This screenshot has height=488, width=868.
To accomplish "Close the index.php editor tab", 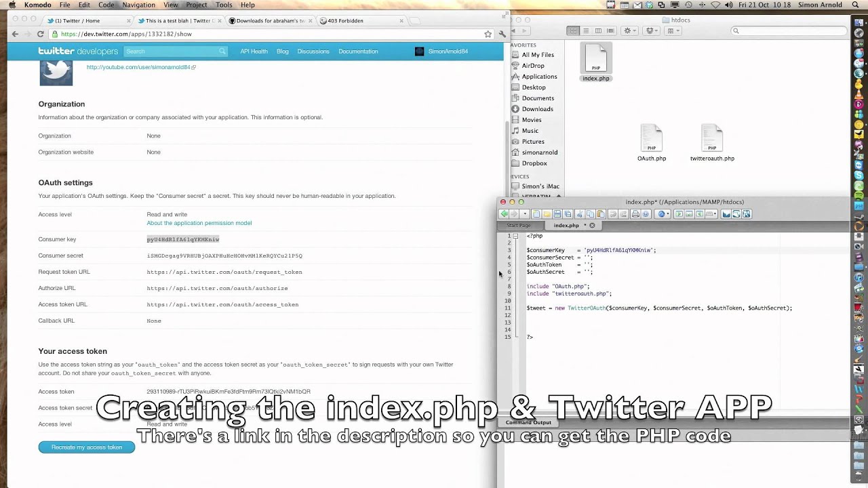I will pos(592,225).
